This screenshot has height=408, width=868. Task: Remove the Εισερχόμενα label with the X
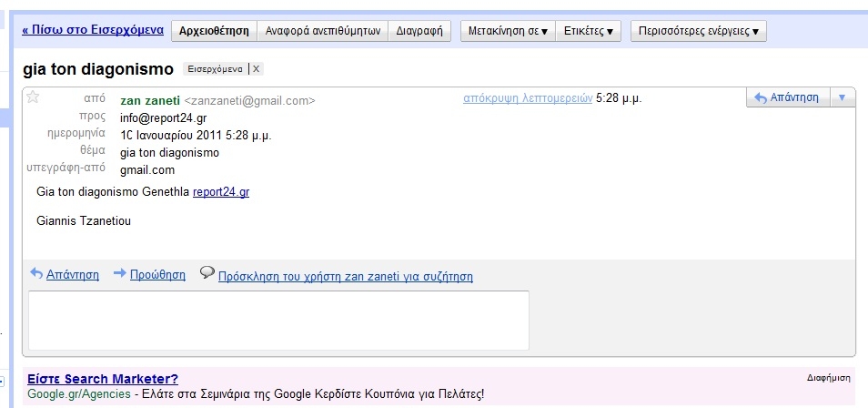pyautogui.click(x=256, y=69)
